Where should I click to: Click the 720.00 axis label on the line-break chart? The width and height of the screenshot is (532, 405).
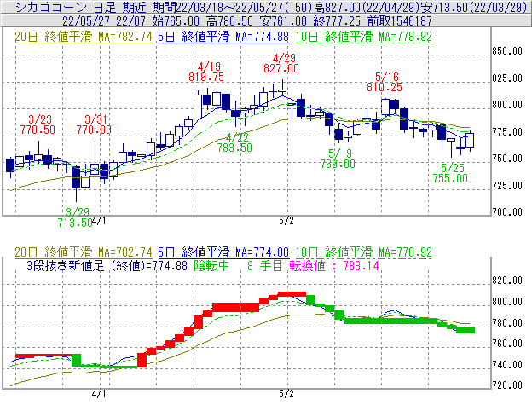pos(507,385)
